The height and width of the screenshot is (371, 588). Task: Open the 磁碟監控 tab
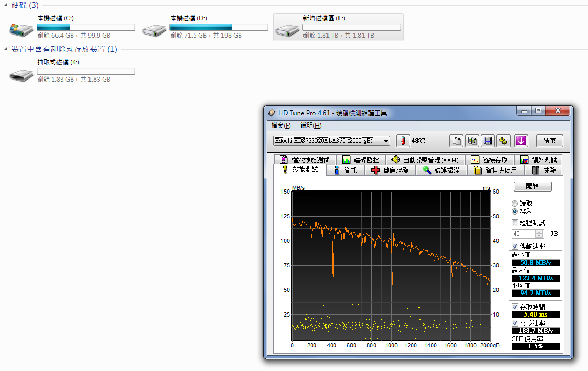point(361,160)
